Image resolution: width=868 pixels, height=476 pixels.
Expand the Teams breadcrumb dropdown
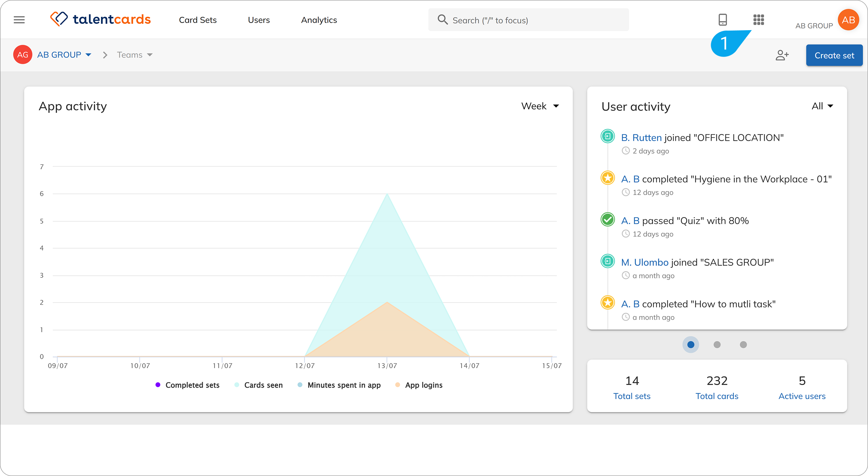(135, 55)
